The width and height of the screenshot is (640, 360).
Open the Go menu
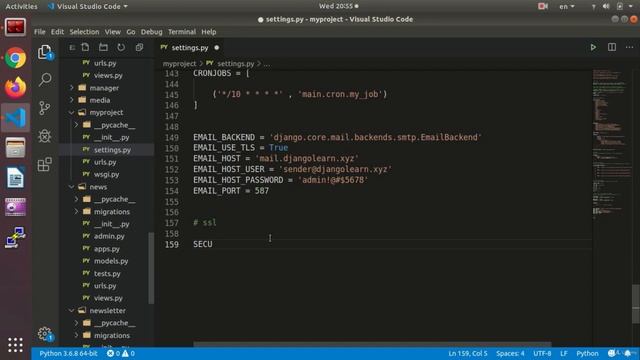click(x=131, y=31)
